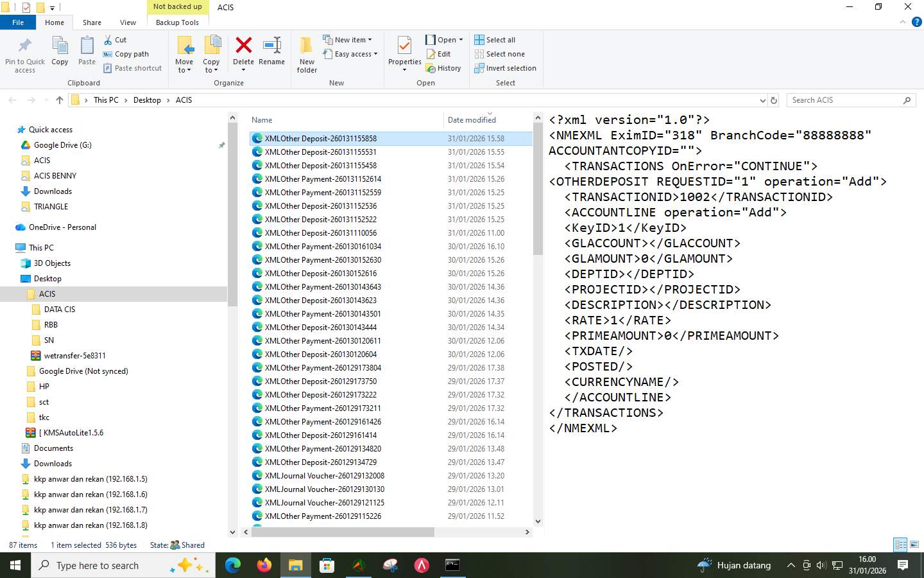Launch Microsoft Edge from the taskbar
924x578 pixels.
[232, 565]
